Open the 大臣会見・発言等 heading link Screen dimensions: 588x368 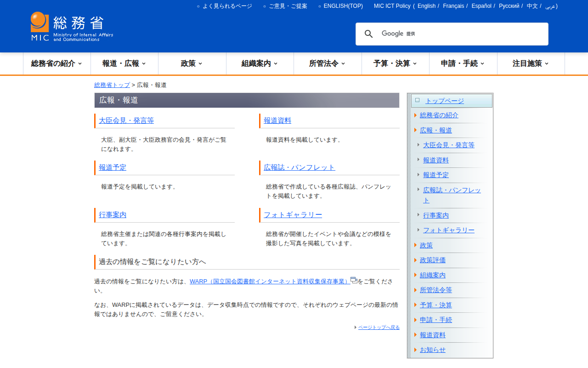tap(126, 121)
